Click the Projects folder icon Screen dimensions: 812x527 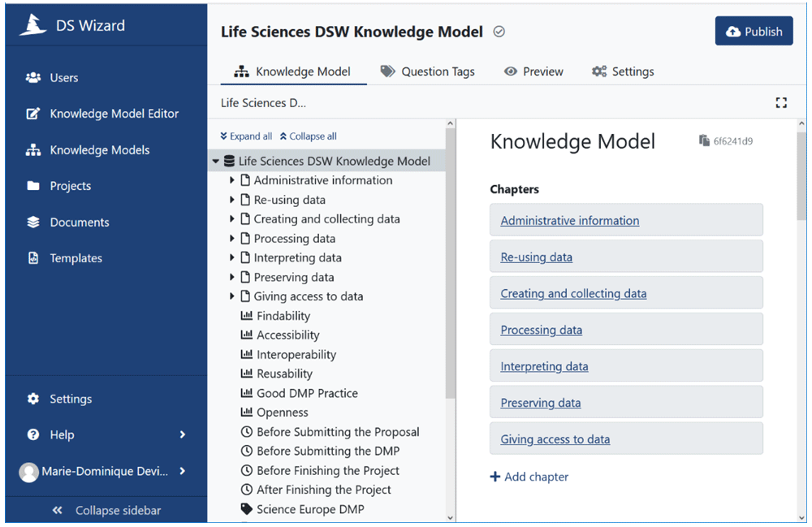(x=33, y=186)
